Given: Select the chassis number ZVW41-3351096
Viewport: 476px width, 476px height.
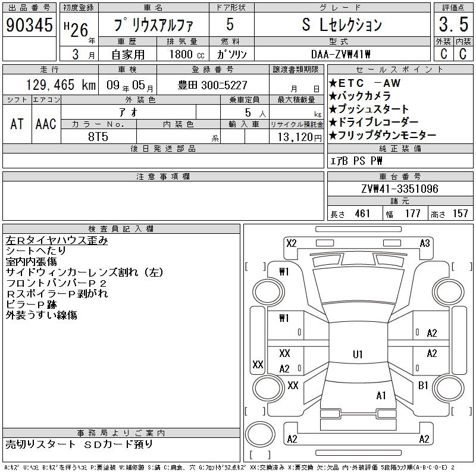Looking at the screenshot, I should 400,189.
